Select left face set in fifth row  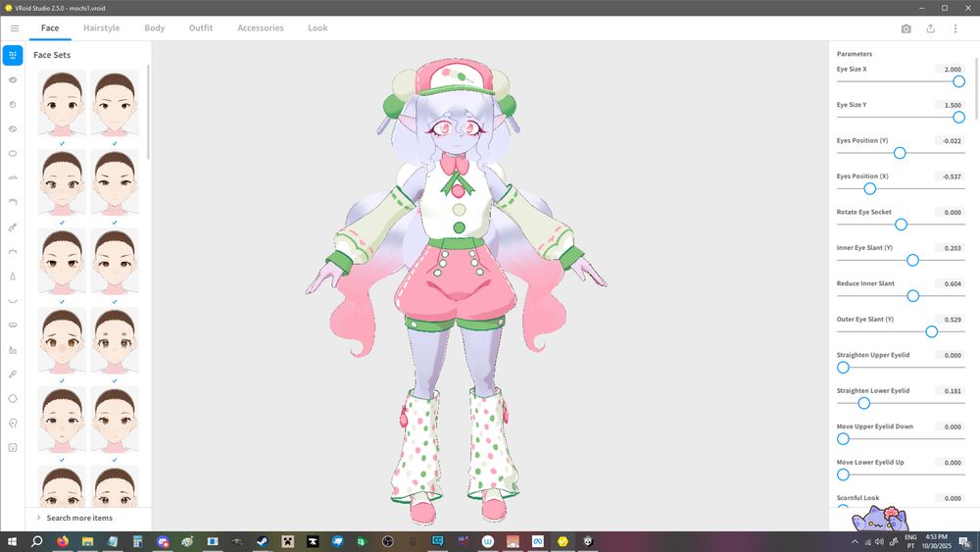pyautogui.click(x=62, y=420)
